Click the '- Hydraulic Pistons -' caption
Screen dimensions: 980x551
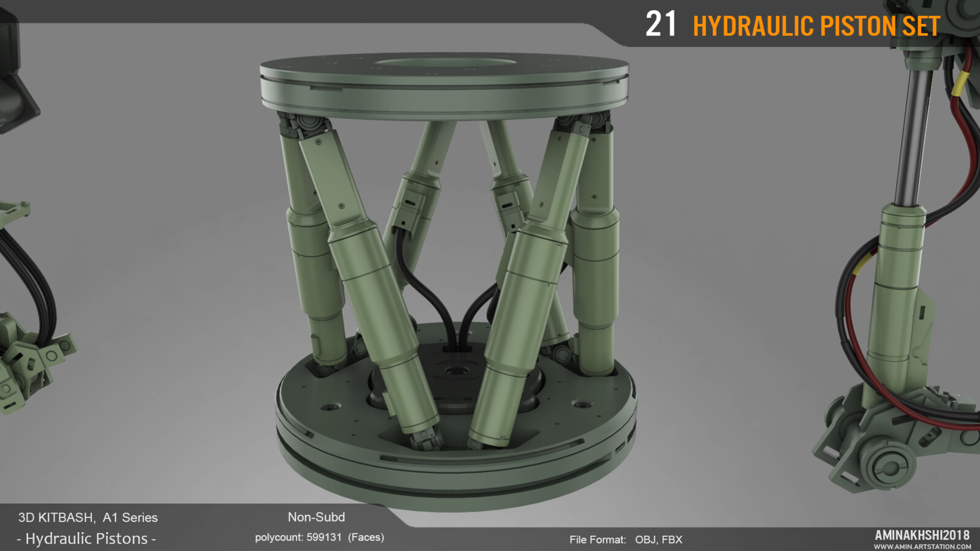pos(86,539)
